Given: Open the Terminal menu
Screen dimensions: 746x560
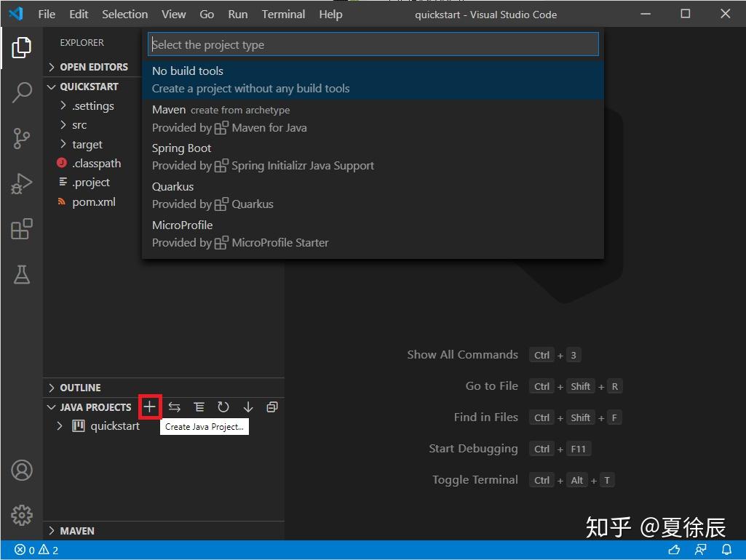Looking at the screenshot, I should 282,14.
